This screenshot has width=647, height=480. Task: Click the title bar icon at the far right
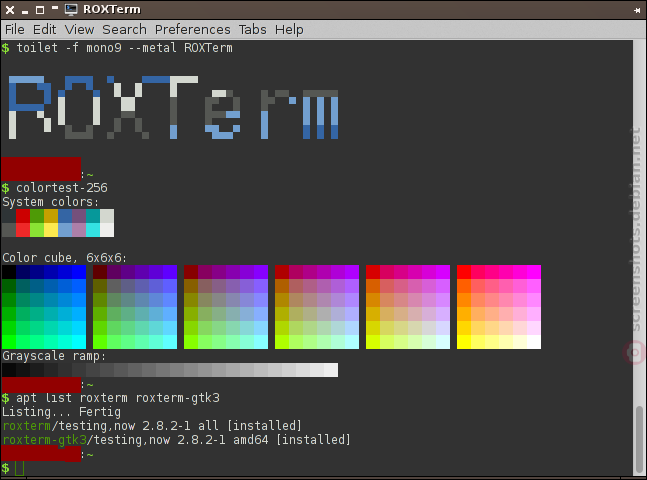click(637, 10)
